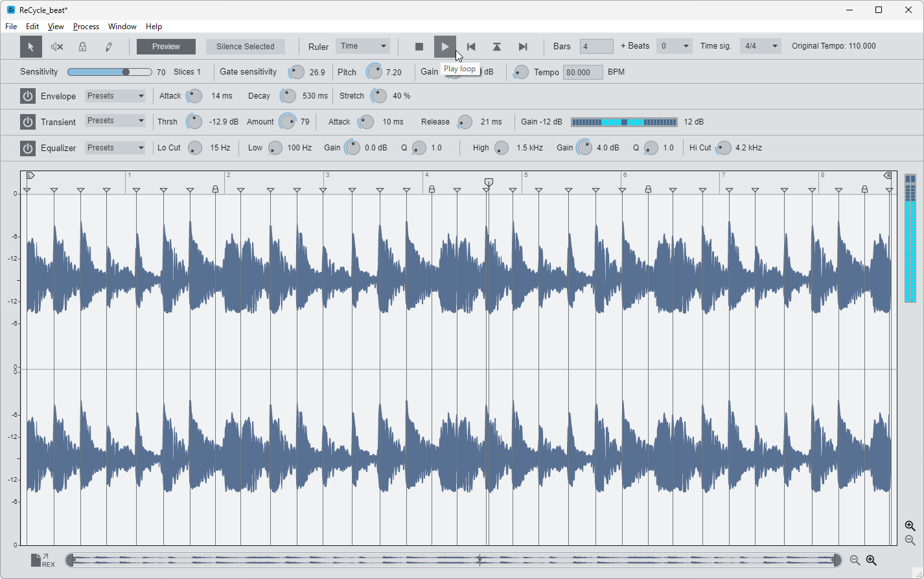Open the Window menu

122,27
